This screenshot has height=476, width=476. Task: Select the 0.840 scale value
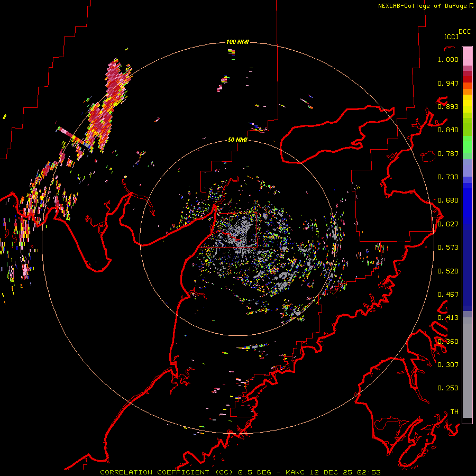[448, 130]
